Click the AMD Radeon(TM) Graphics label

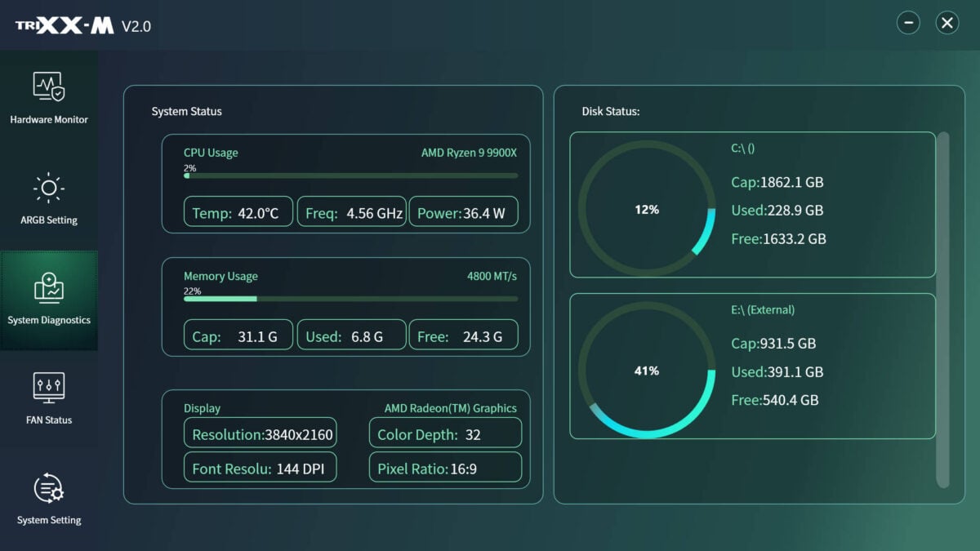point(450,408)
